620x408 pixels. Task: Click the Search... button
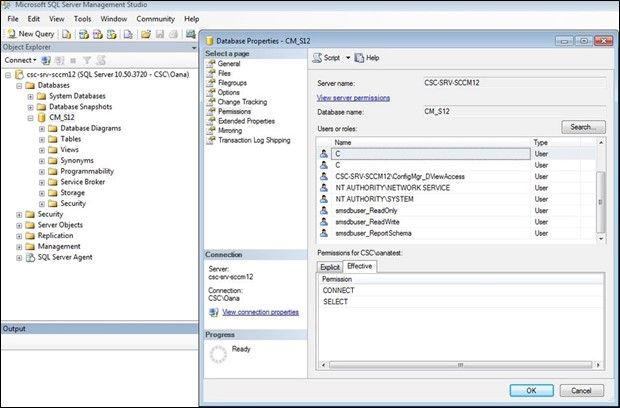(583, 127)
